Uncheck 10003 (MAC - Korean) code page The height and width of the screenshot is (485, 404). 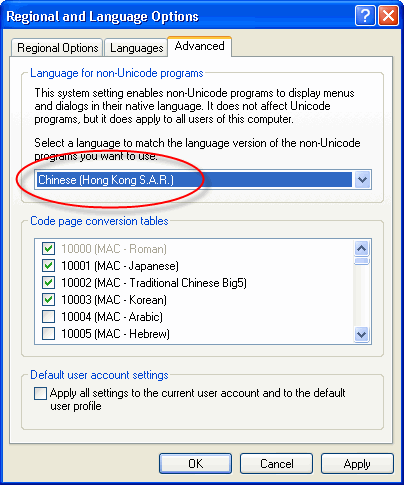(48, 300)
